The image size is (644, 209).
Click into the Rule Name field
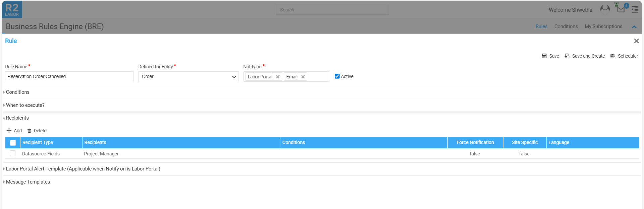click(x=69, y=77)
